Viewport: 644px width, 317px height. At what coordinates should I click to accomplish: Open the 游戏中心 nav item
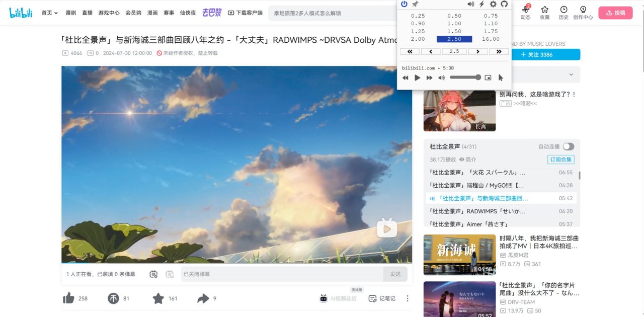pyautogui.click(x=109, y=13)
